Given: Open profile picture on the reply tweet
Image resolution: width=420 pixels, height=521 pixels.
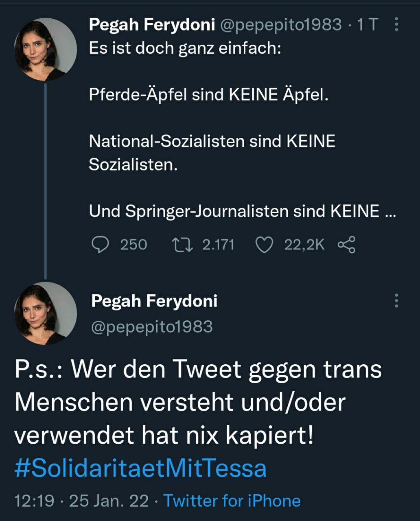Looking at the screenshot, I should [x=45, y=313].
